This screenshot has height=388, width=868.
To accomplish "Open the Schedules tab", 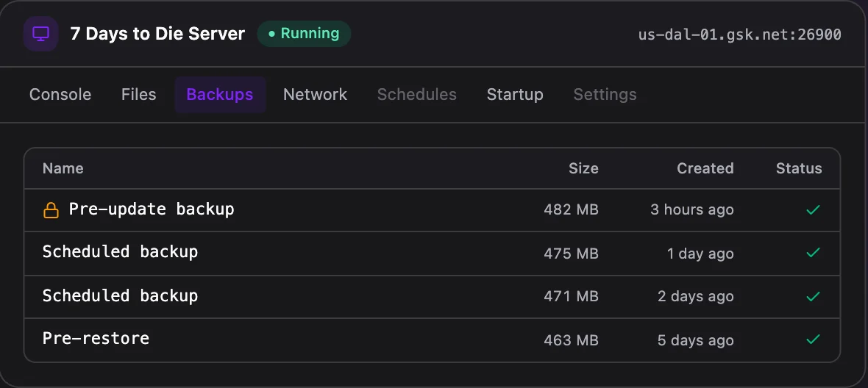I will pos(417,95).
